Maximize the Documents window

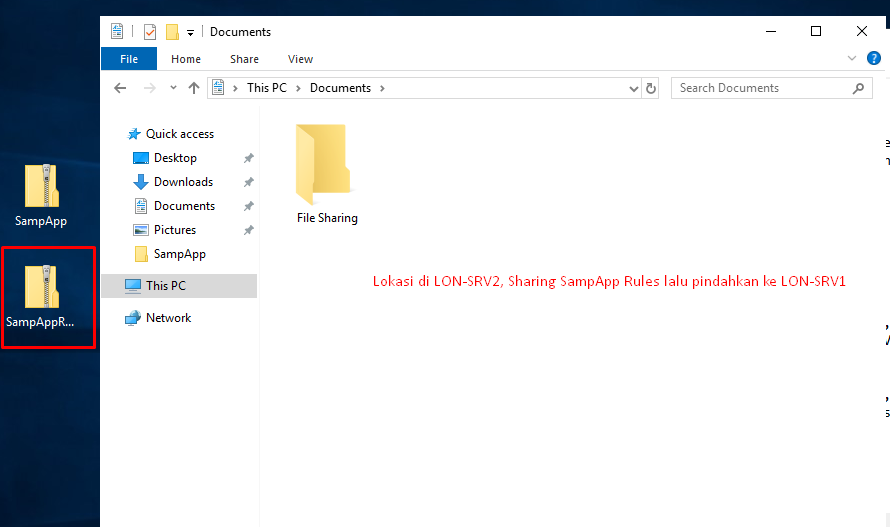click(x=816, y=31)
